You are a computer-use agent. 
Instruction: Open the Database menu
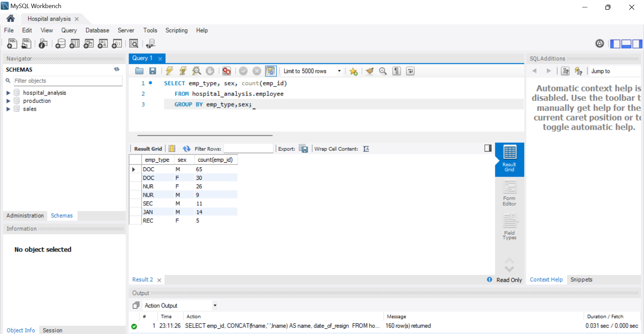(97, 30)
